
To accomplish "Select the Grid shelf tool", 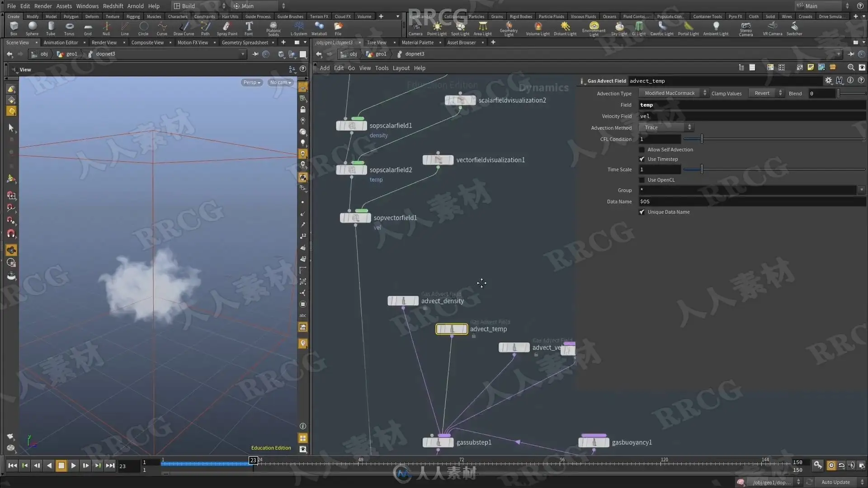I will (88, 28).
